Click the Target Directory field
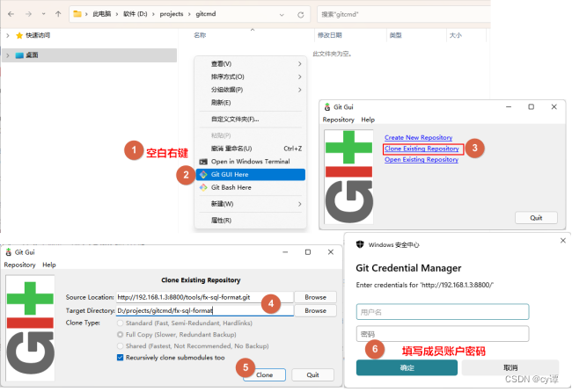The height and width of the screenshot is (392, 572). click(205, 311)
